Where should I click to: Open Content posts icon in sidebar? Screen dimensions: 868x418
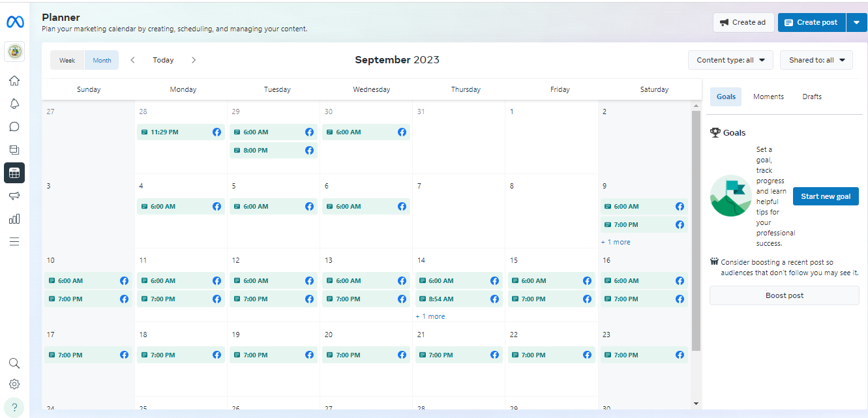click(x=14, y=149)
